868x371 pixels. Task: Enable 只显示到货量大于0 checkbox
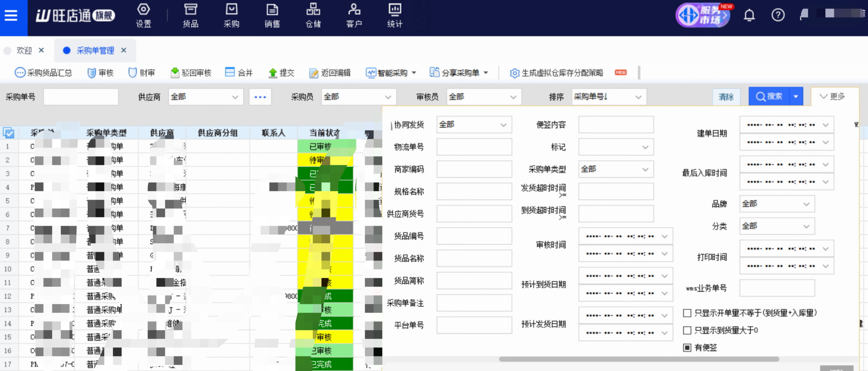click(687, 331)
